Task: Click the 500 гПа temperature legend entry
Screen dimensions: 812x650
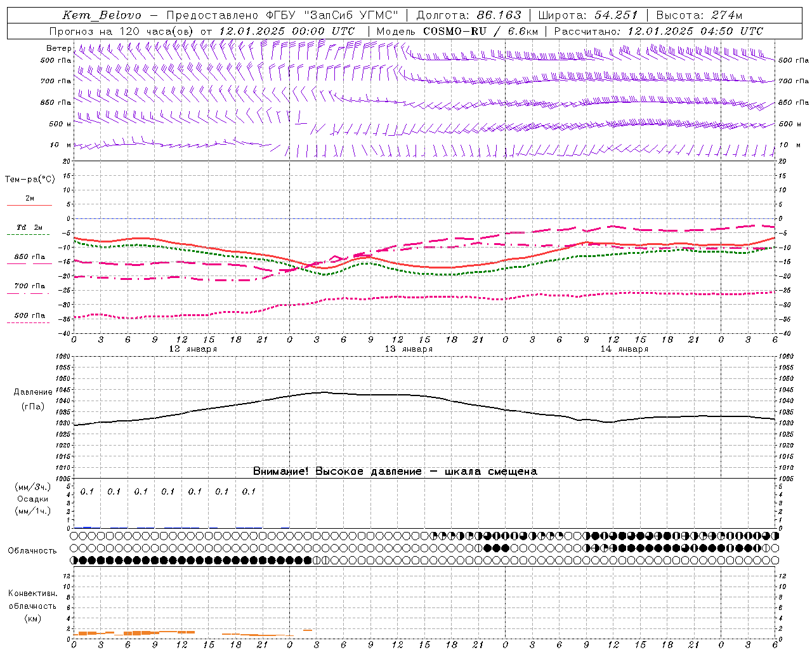Action: [30, 315]
